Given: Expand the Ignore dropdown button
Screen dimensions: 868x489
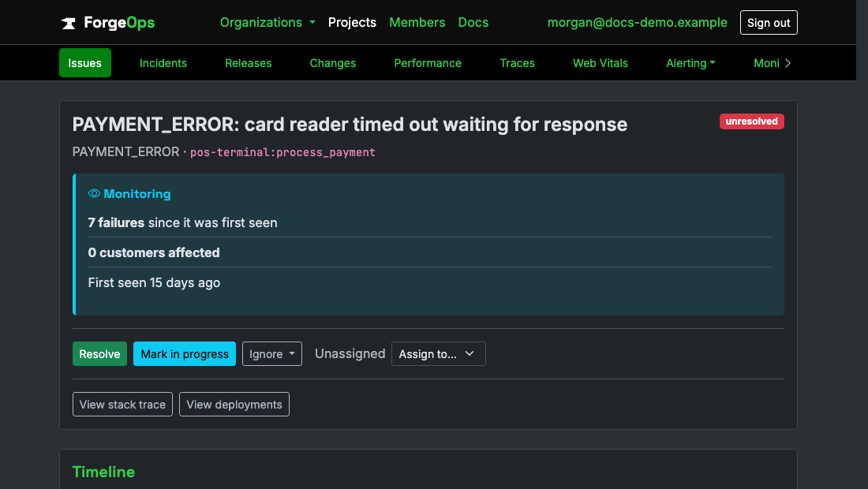Looking at the screenshot, I should (271, 354).
